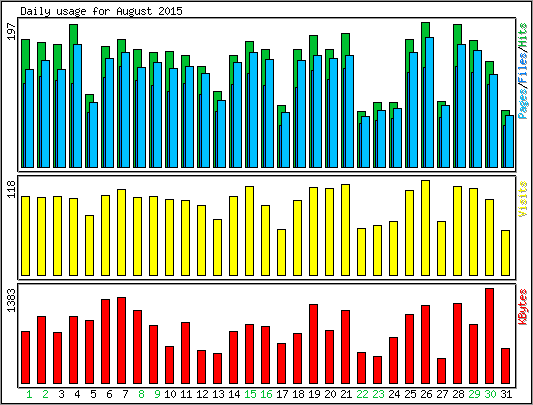Select day 10 on the bottom axis
The height and width of the screenshot is (405, 533).
pos(170,394)
